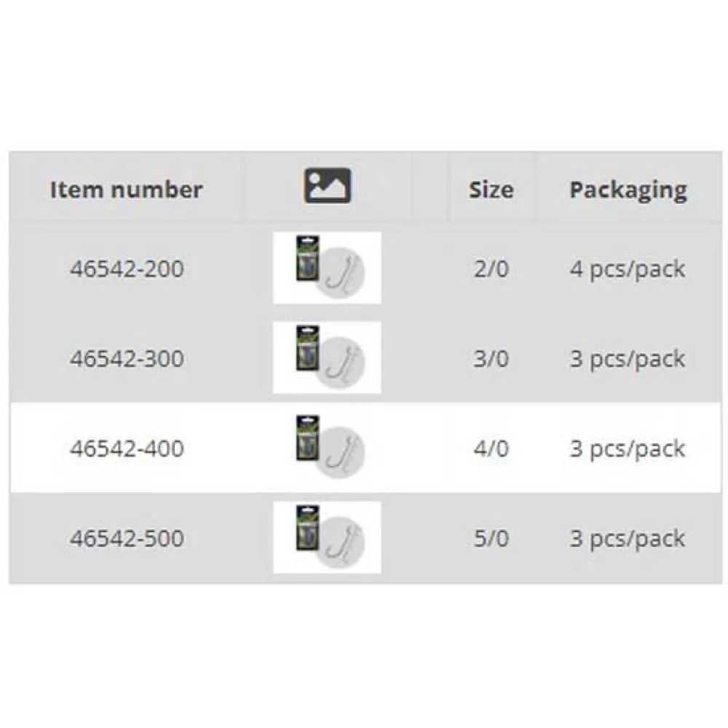The height and width of the screenshot is (728, 728).
Task: Click the Packaging column header
Action: click(x=628, y=190)
